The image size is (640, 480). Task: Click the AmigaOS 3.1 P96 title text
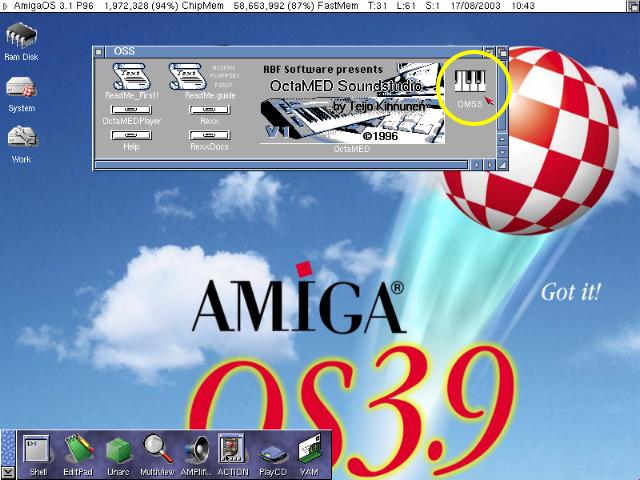click(x=53, y=6)
